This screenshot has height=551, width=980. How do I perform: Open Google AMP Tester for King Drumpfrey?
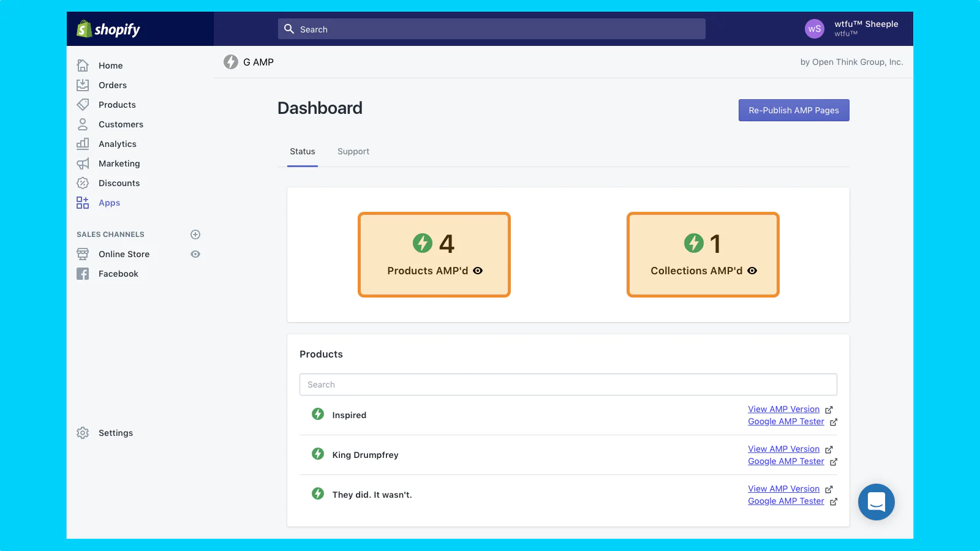[x=786, y=461]
